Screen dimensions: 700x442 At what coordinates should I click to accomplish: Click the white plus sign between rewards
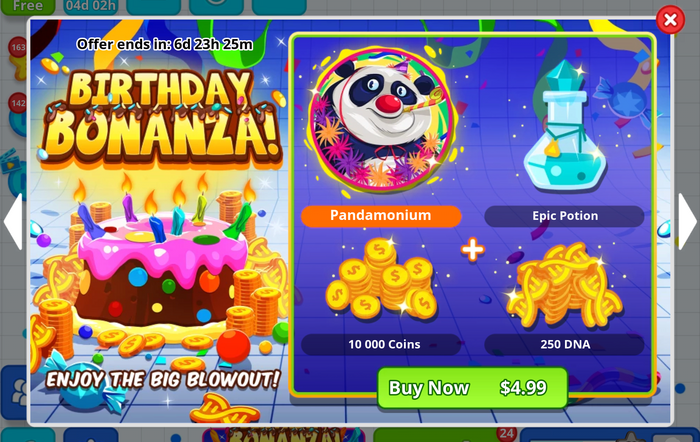click(x=473, y=249)
